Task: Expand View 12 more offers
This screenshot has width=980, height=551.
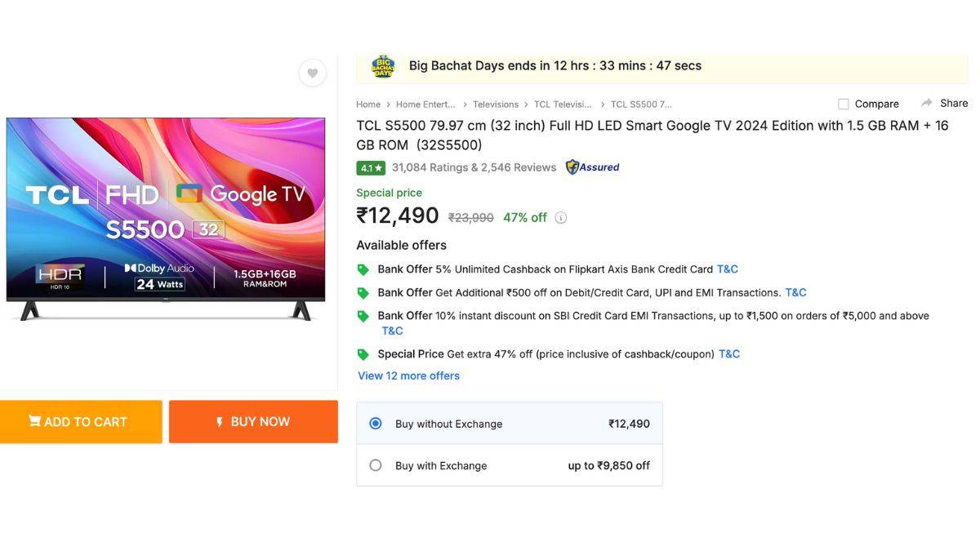Action: (408, 375)
